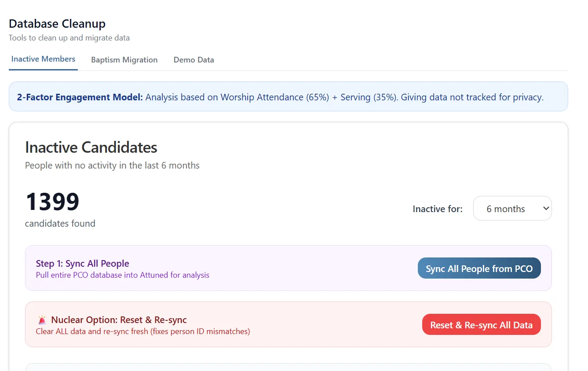Click 'Clear ALL data and re-sync fresh' description
The width and height of the screenshot is (588, 371).
coord(143,331)
